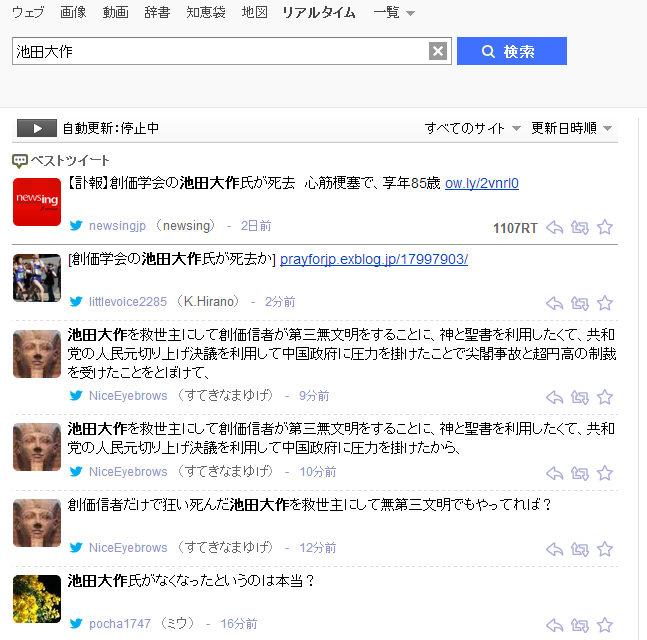Reply to the NiceEyebrows 9分前 tweet
The width and height of the screenshot is (647, 640).
[555, 397]
